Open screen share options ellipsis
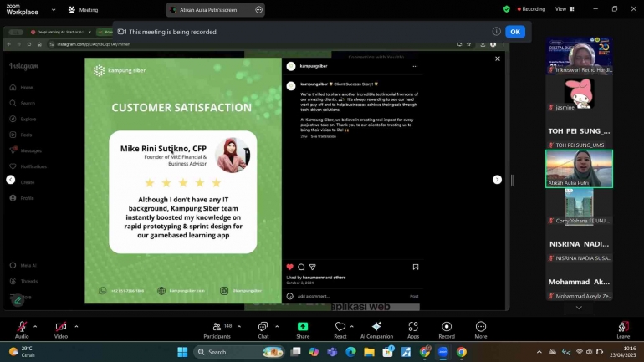 [x=258, y=10]
